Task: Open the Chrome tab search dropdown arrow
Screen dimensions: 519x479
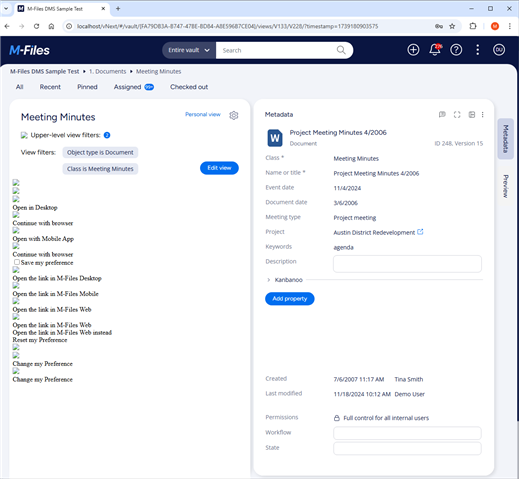Action: coord(6,9)
